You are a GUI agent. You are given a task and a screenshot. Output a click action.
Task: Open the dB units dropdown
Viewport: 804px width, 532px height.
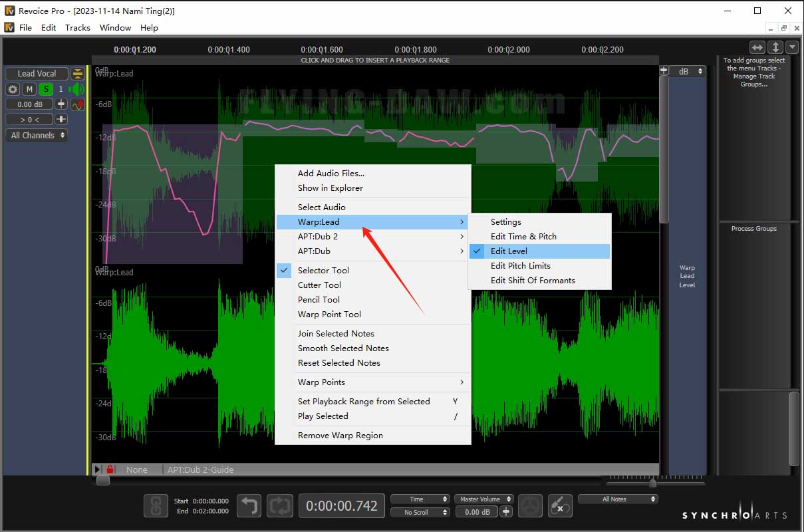click(x=688, y=71)
